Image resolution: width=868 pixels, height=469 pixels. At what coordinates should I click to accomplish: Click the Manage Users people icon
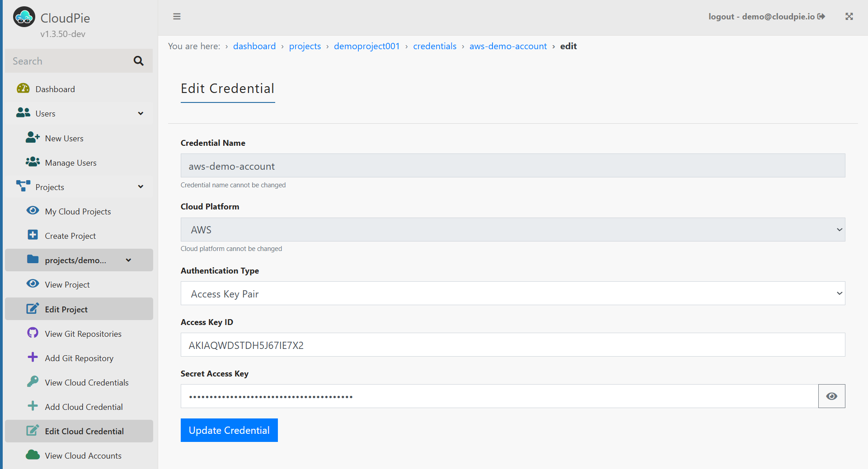(33, 162)
